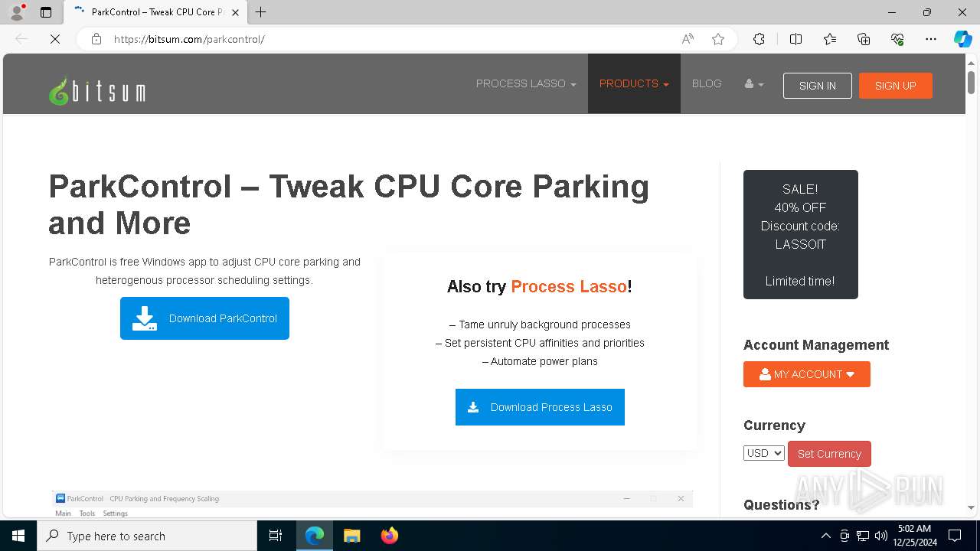Open File Explorer from taskbar
The image size is (980, 551).
(351, 536)
